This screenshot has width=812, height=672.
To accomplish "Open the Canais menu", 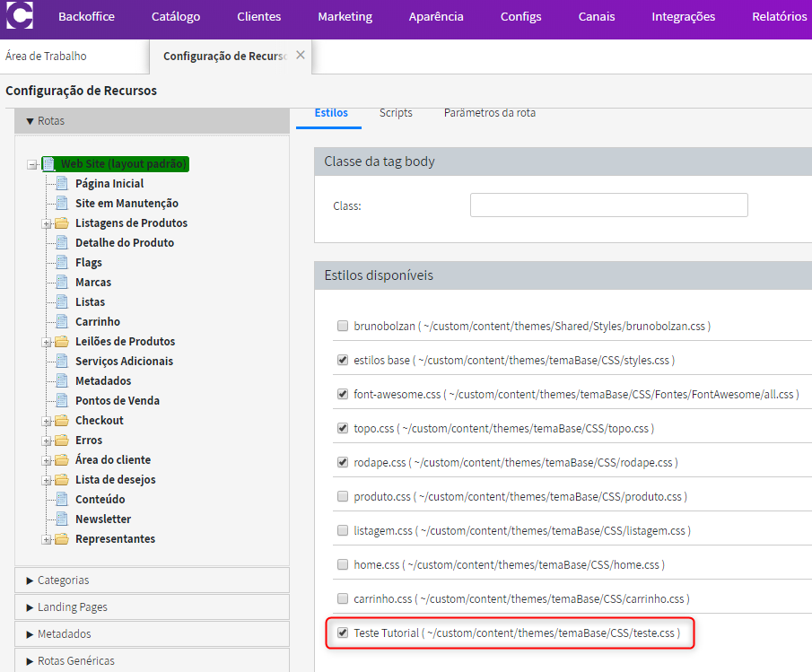I will click(597, 16).
